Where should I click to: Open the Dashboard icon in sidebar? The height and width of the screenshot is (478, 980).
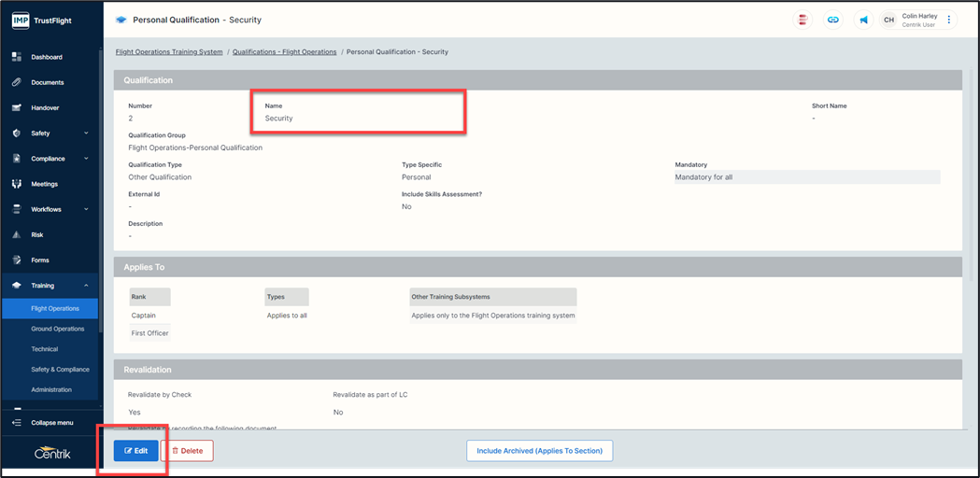pyautogui.click(x=17, y=57)
